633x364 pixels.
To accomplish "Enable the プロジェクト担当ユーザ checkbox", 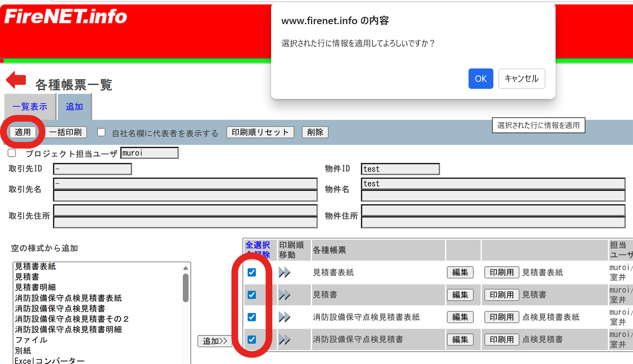I will (12, 153).
